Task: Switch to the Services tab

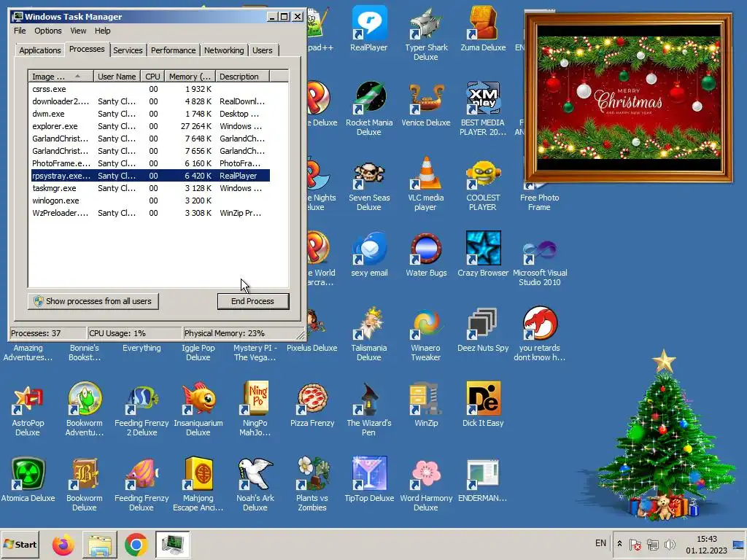Action: click(x=128, y=50)
